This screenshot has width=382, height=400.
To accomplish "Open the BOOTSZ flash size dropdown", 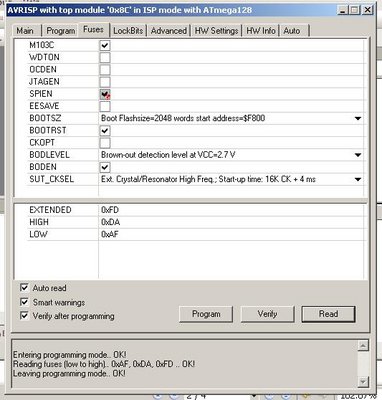I will pos(358,118).
